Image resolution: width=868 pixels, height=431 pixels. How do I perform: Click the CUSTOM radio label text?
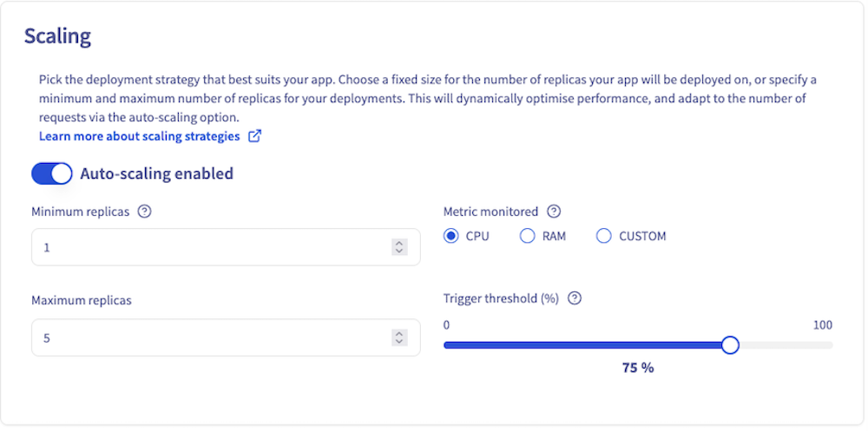[x=642, y=236]
